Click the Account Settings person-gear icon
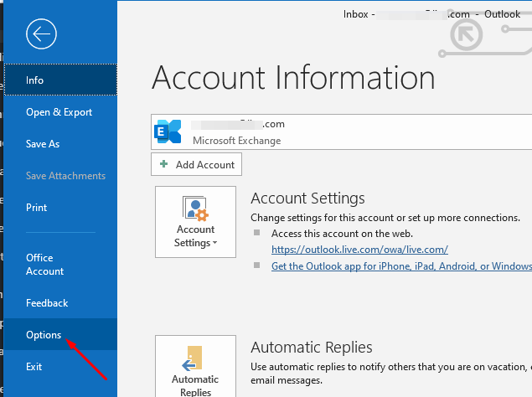Image resolution: width=532 pixels, height=397 pixels. [x=195, y=208]
